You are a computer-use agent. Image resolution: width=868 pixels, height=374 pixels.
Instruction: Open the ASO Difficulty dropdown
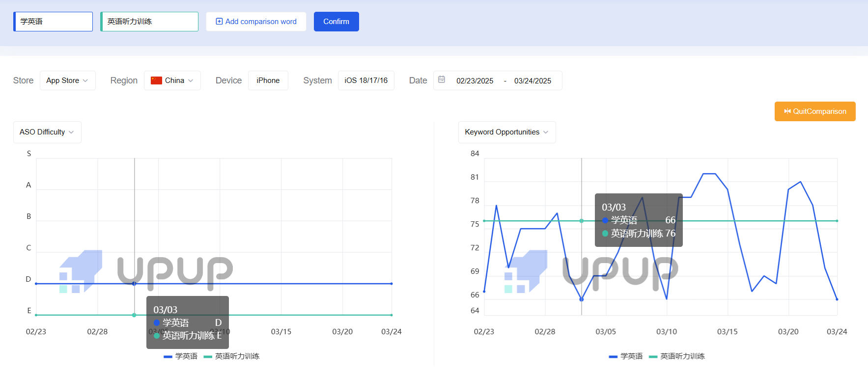point(47,132)
